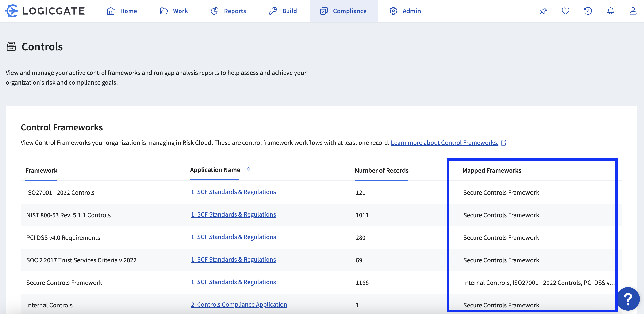Click the Work folder icon

(164, 11)
